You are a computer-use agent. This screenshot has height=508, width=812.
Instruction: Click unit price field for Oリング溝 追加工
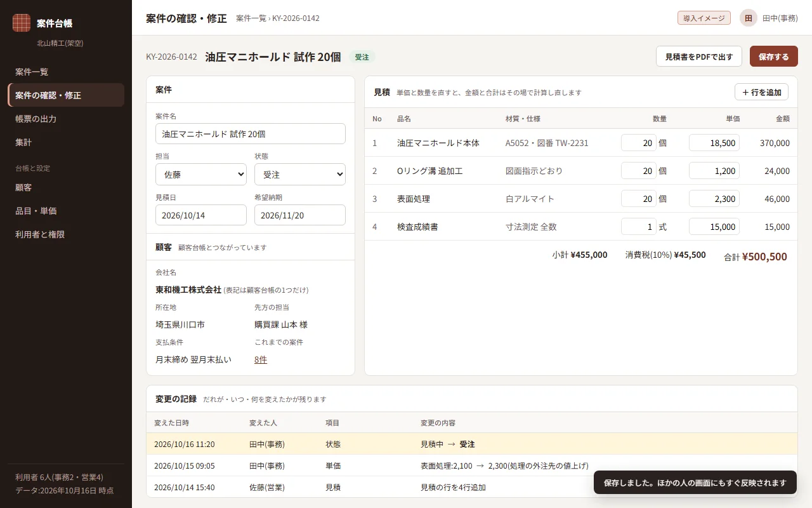[x=714, y=171]
